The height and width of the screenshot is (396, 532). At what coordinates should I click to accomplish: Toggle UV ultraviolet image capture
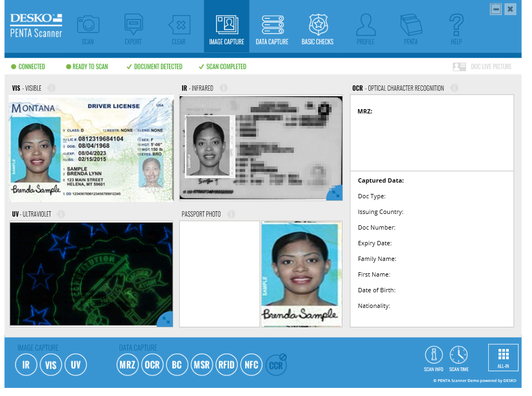click(76, 365)
